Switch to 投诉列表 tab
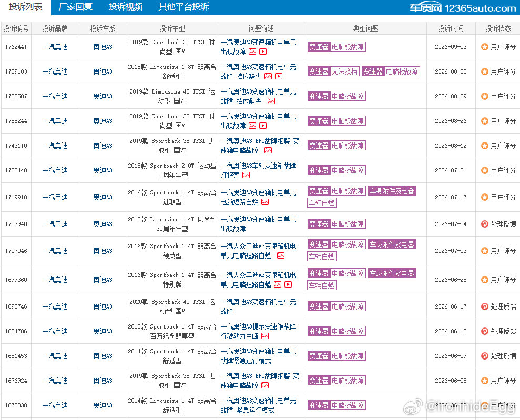 pyautogui.click(x=26, y=7)
